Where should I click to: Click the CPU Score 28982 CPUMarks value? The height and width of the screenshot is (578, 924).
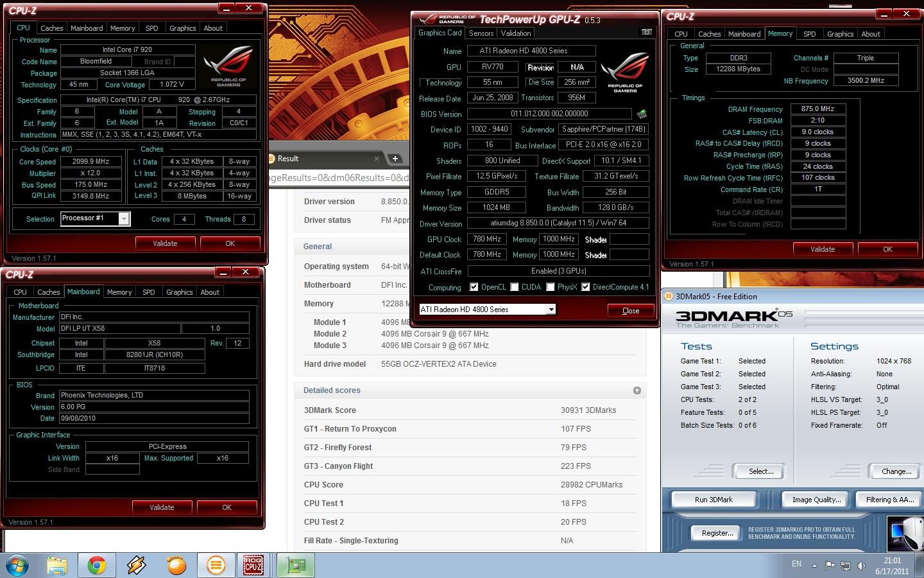click(592, 485)
